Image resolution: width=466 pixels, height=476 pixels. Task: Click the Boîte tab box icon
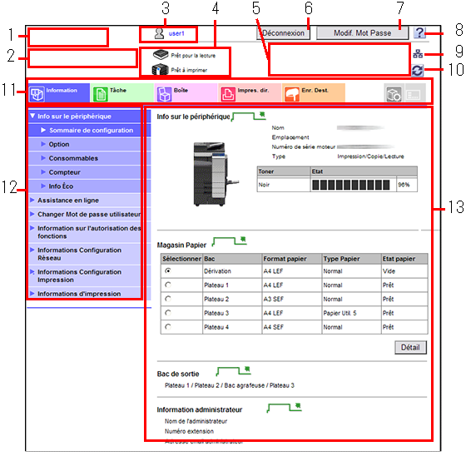click(164, 94)
